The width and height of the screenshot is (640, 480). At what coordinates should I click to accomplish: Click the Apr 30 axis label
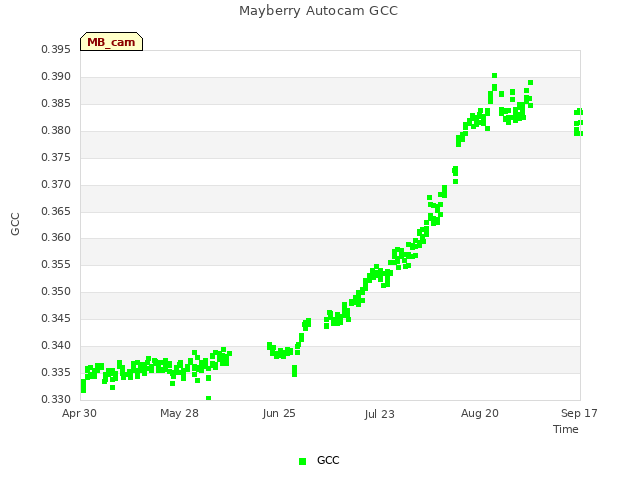pos(79,413)
